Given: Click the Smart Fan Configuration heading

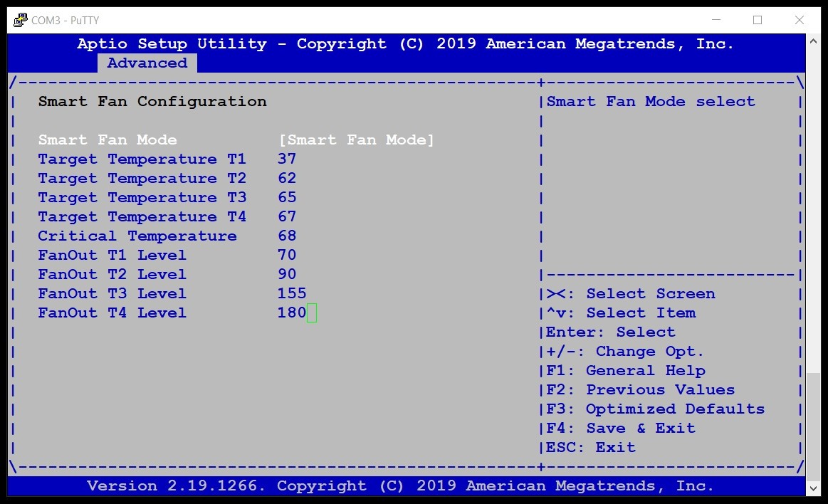Looking at the screenshot, I should tap(152, 101).
